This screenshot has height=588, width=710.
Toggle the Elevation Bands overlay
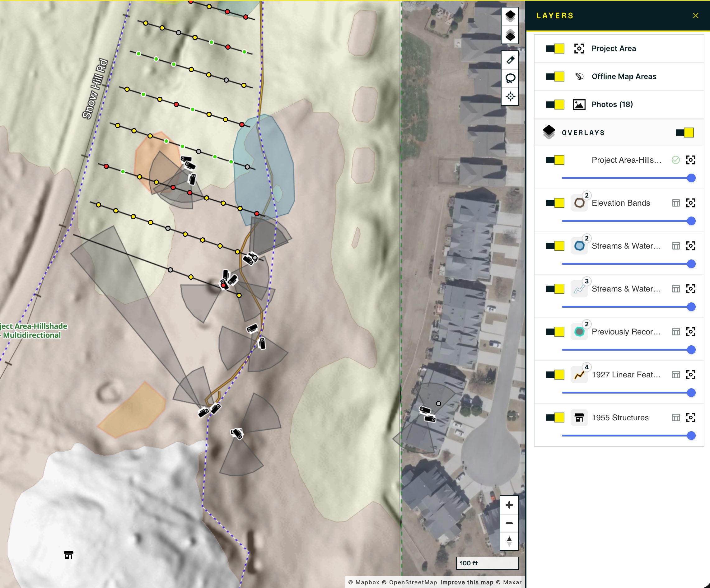[x=555, y=203]
